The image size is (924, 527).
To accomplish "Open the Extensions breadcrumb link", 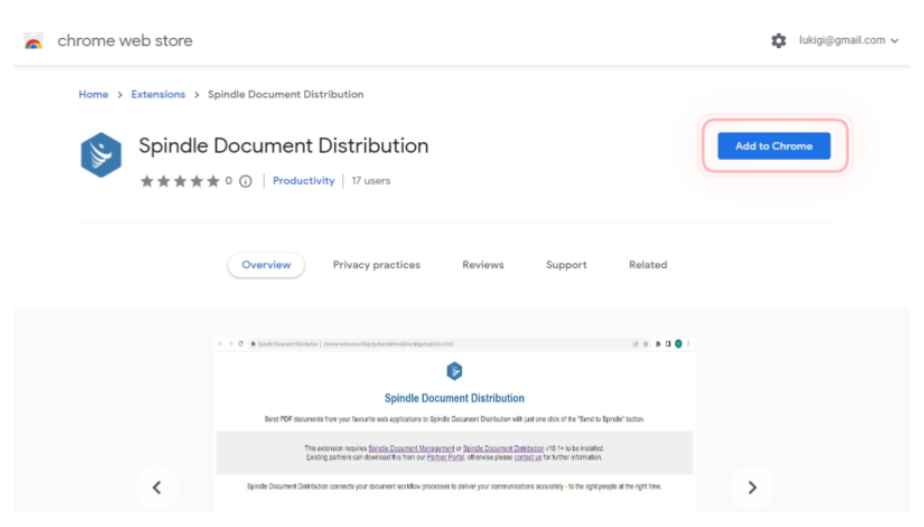I will click(x=158, y=95).
